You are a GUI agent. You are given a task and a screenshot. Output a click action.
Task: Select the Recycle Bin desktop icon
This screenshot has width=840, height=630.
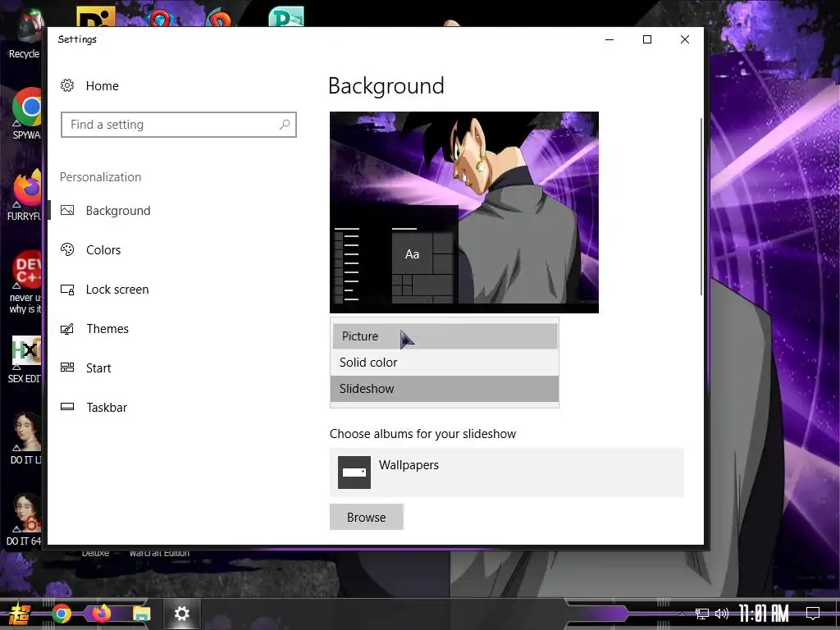tap(24, 34)
